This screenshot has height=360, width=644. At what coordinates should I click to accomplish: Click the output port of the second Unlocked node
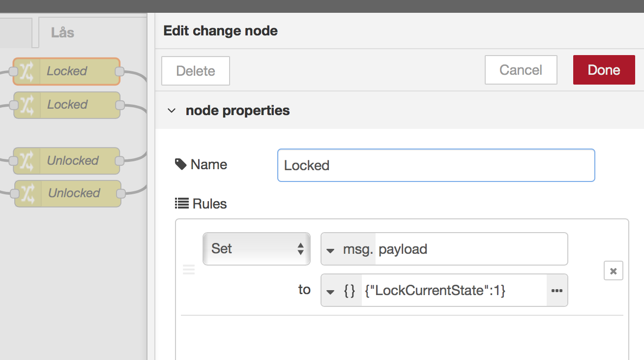click(x=120, y=193)
